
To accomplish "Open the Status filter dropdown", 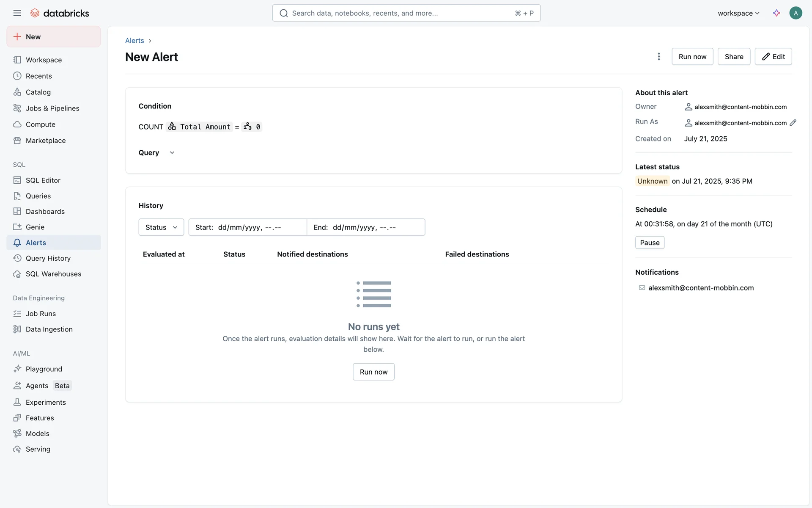I will [161, 227].
